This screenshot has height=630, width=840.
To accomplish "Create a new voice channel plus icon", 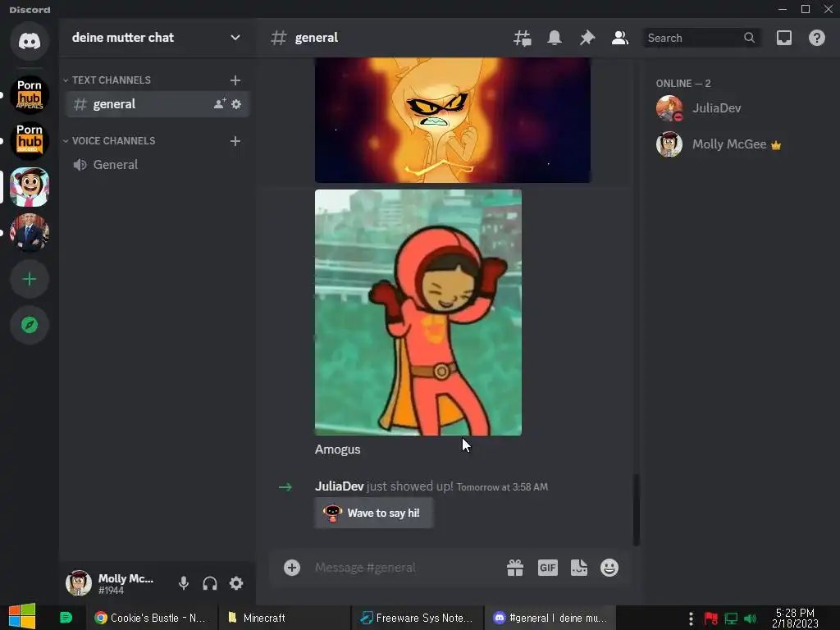I will point(235,141).
